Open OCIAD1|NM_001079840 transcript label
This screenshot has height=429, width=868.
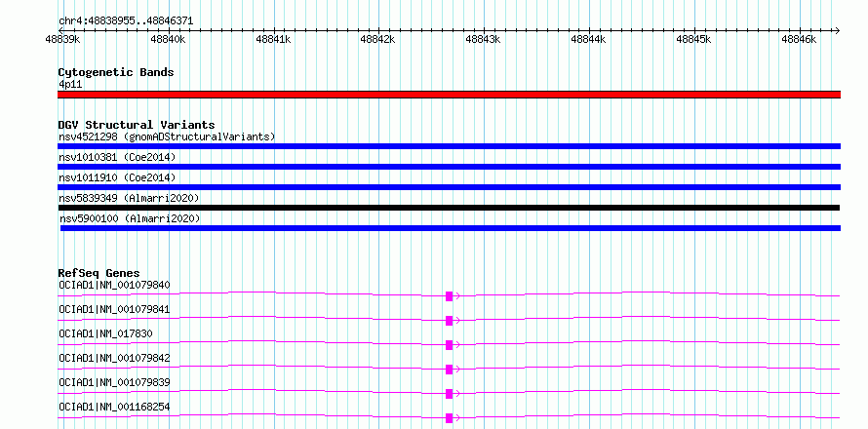pyautogui.click(x=114, y=285)
